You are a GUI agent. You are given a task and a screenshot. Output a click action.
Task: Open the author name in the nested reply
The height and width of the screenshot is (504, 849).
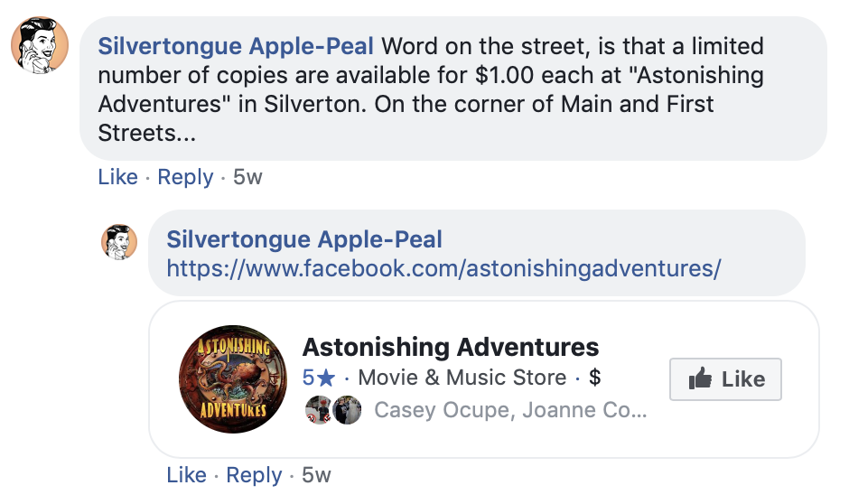tap(304, 239)
